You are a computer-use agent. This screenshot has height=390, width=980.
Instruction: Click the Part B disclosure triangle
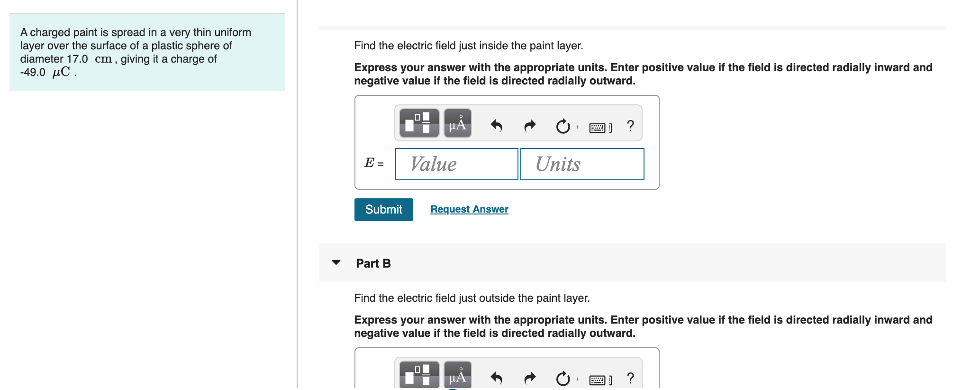click(336, 263)
